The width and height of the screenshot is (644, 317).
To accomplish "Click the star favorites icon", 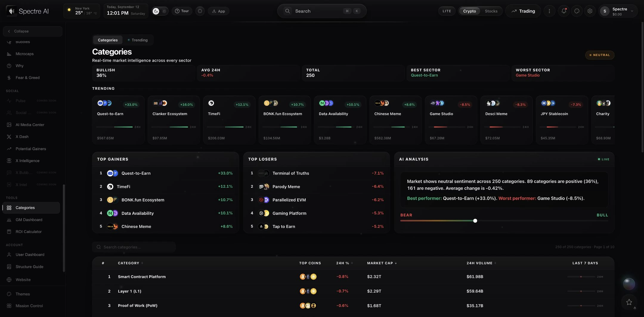I will point(629,302).
